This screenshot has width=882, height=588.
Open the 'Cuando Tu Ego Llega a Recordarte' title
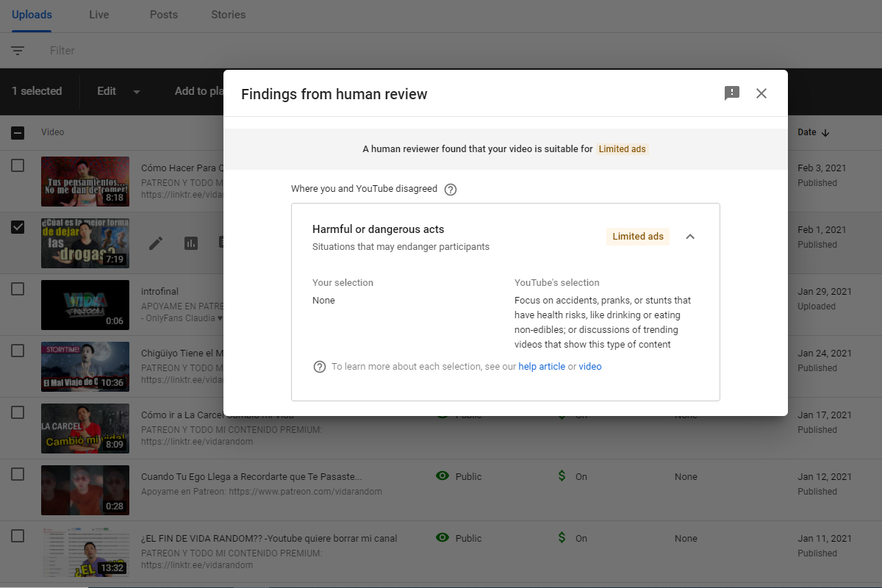point(251,476)
